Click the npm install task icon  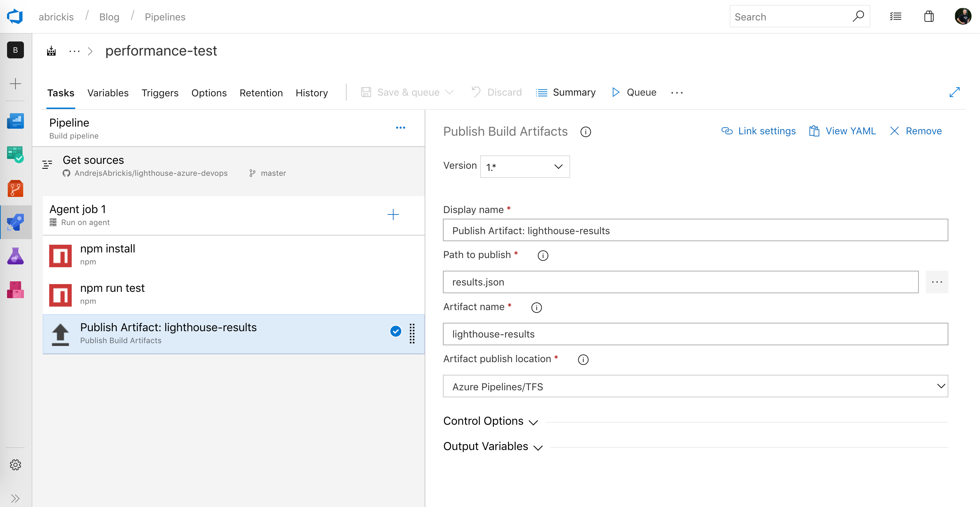point(60,254)
